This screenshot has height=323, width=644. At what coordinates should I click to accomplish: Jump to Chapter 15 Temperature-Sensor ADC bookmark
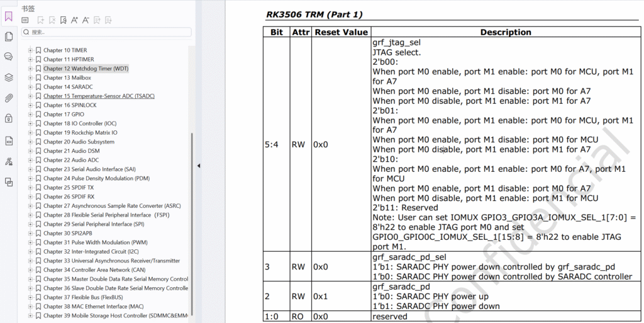coord(99,96)
